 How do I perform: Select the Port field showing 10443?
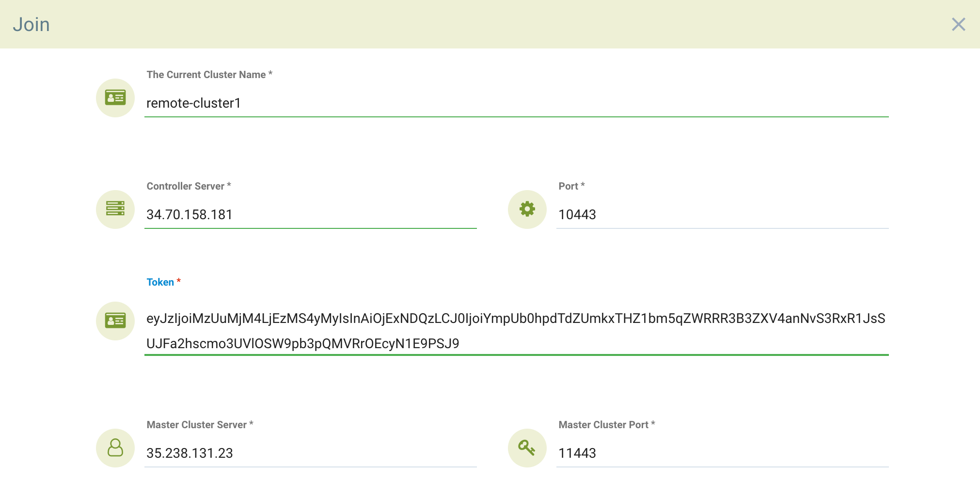click(722, 214)
